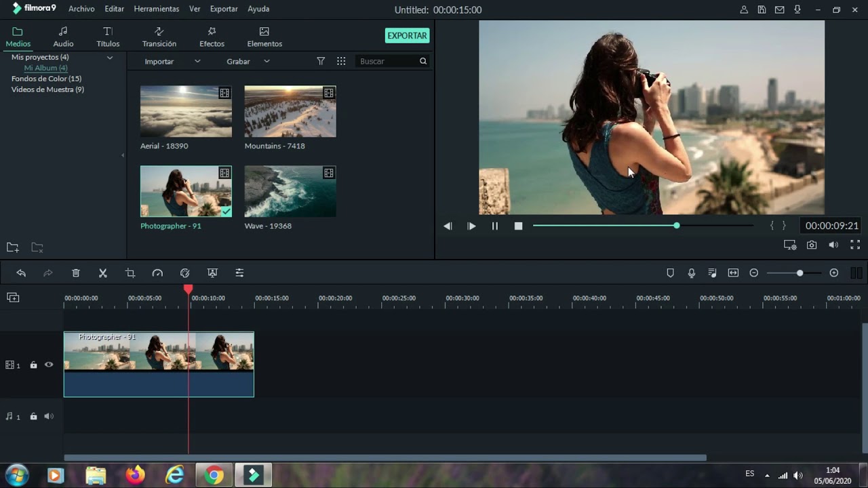Screen dimensions: 868x488
Task: Click the save project icon in the title bar
Action: tap(762, 9)
